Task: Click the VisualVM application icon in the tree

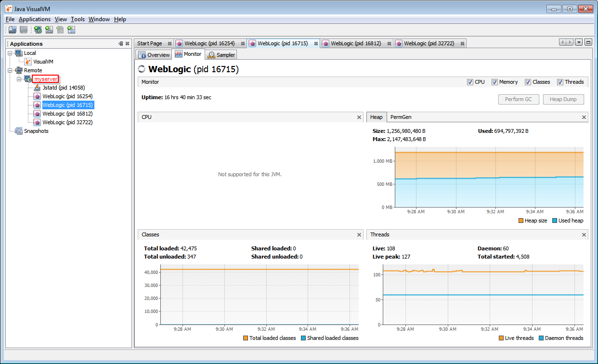Action: (x=28, y=62)
